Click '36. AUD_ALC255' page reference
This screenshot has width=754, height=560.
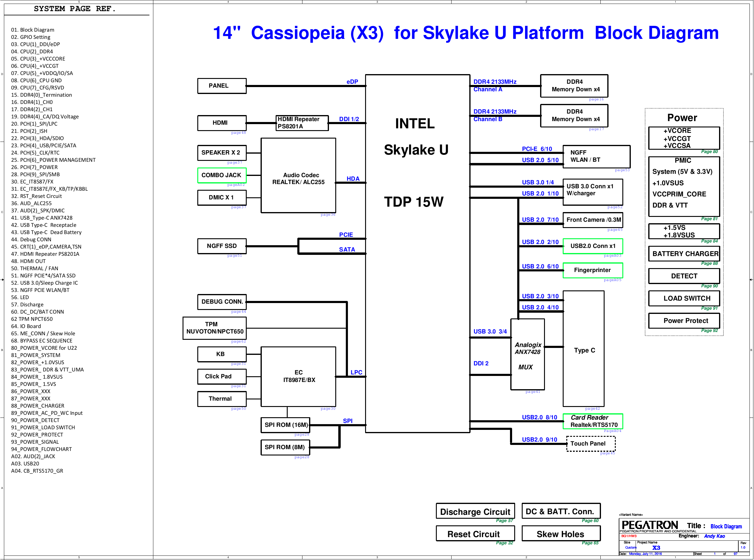click(31, 203)
